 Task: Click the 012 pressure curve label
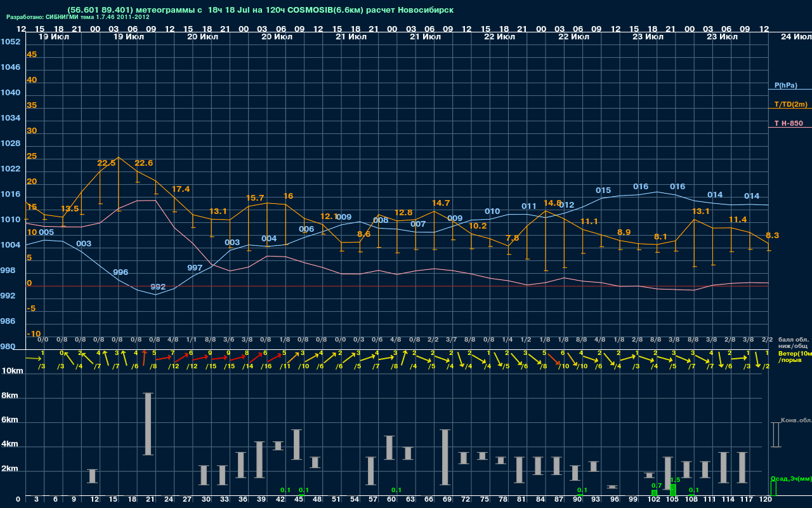click(x=567, y=205)
